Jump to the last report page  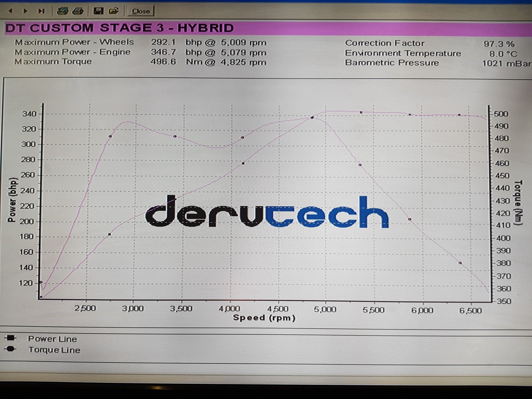click(x=41, y=11)
